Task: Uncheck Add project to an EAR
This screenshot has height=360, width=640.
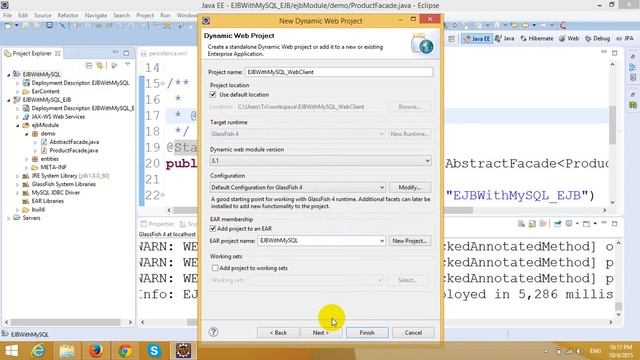Action: (x=213, y=229)
